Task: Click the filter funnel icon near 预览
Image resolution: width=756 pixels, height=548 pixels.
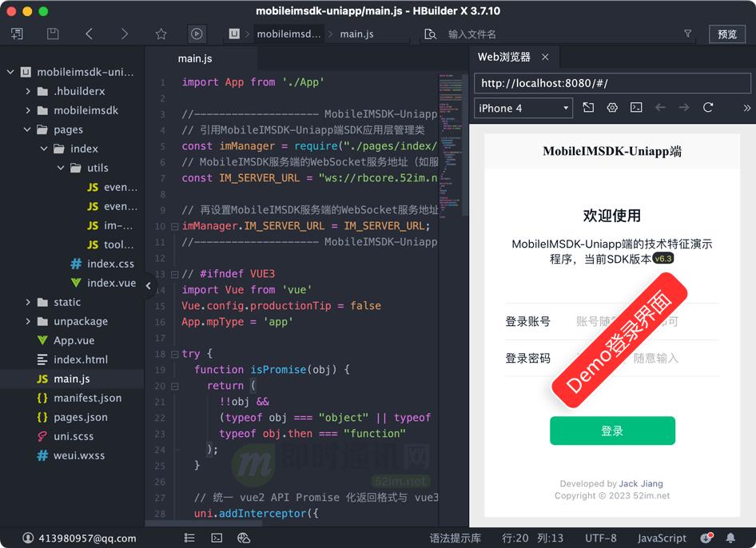Action: 687,34
